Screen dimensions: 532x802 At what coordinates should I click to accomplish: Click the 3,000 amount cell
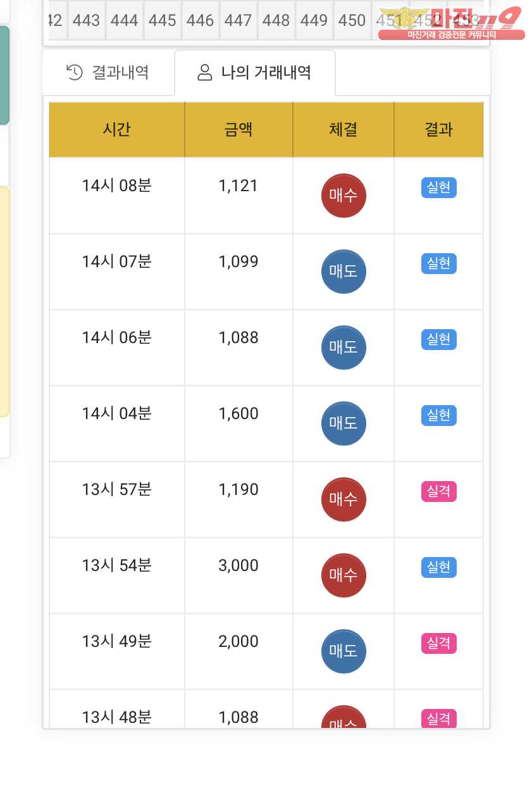(x=238, y=565)
